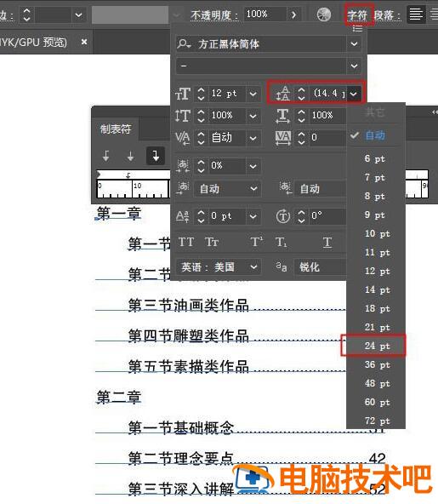Toggle Underline text button

[x=327, y=243]
